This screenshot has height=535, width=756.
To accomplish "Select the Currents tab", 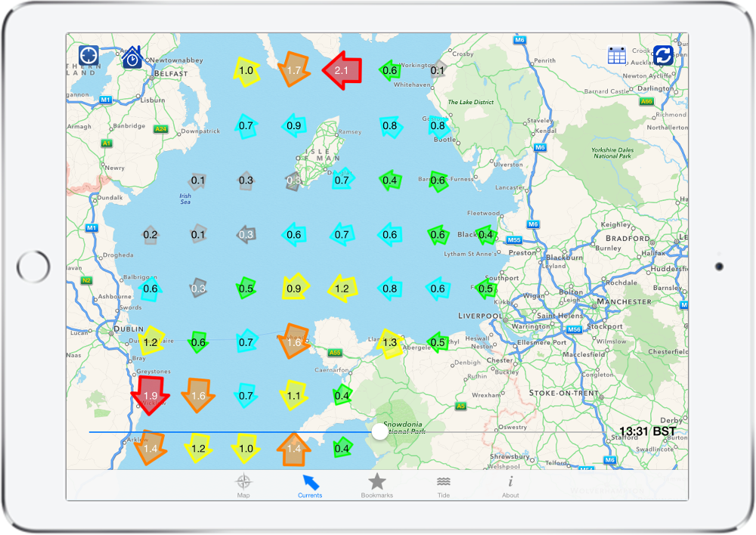I will (x=310, y=485).
